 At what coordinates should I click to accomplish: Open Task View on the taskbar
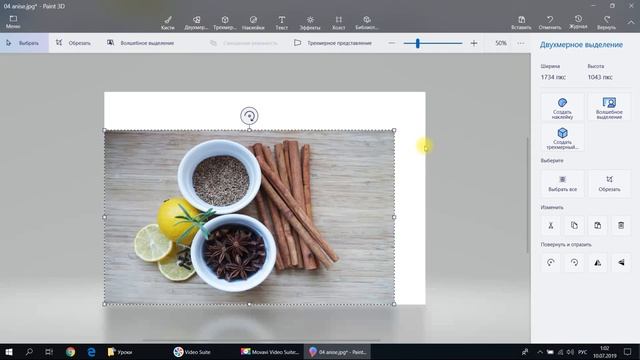click(49, 352)
